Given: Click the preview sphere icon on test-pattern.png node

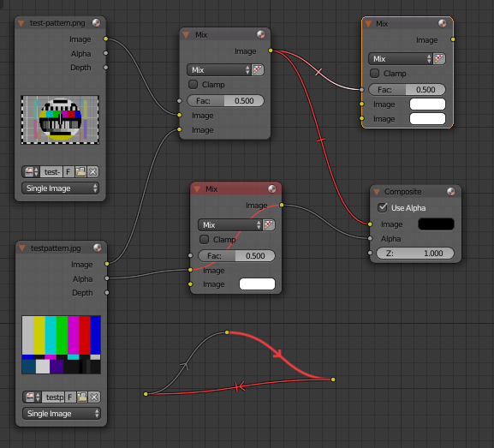Looking at the screenshot, I should [x=97, y=22].
